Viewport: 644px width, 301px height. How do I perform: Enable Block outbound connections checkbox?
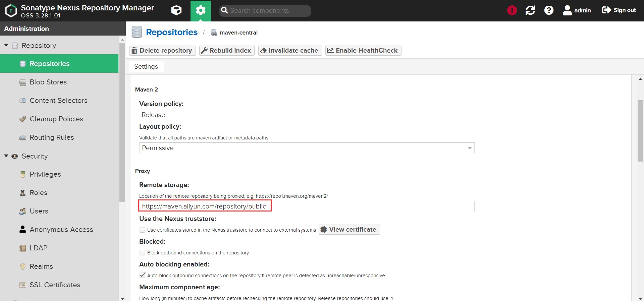click(x=142, y=253)
